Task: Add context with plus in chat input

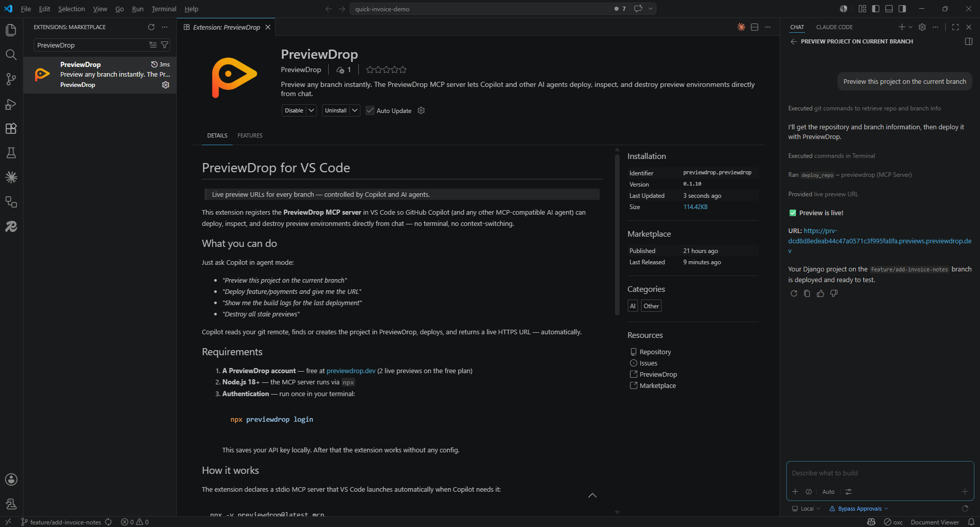Action: coord(795,492)
